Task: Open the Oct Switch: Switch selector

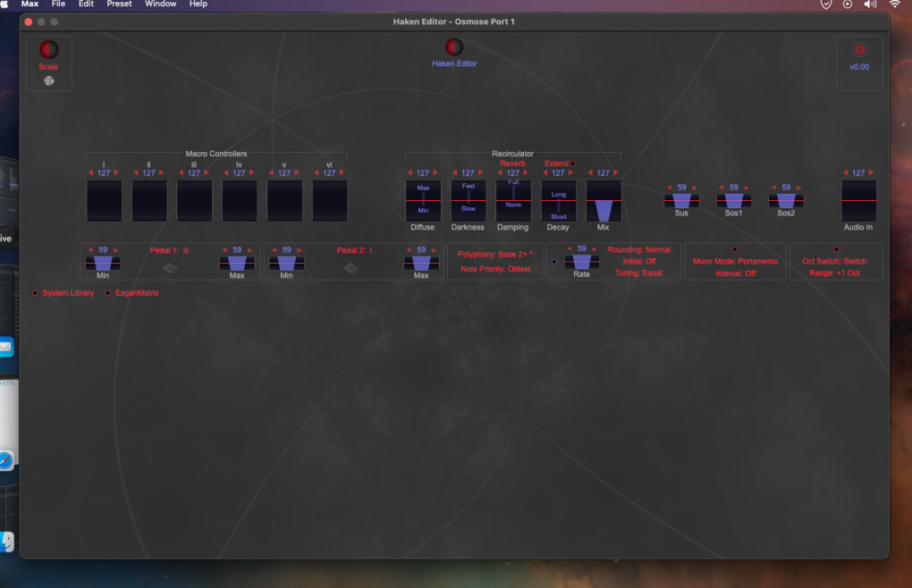Action: [x=834, y=262]
